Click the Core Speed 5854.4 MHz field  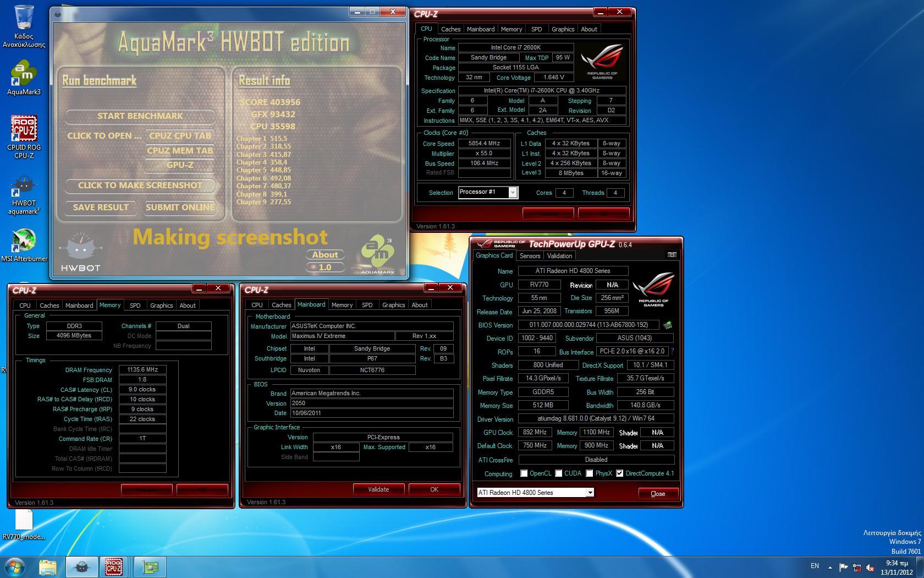483,144
